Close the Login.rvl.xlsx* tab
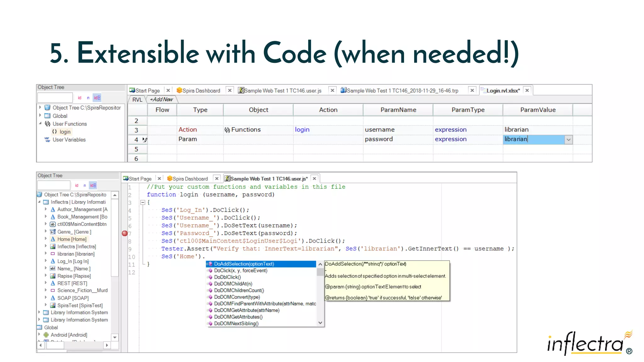Image resolution: width=644 pixels, height=362 pixels. (527, 90)
